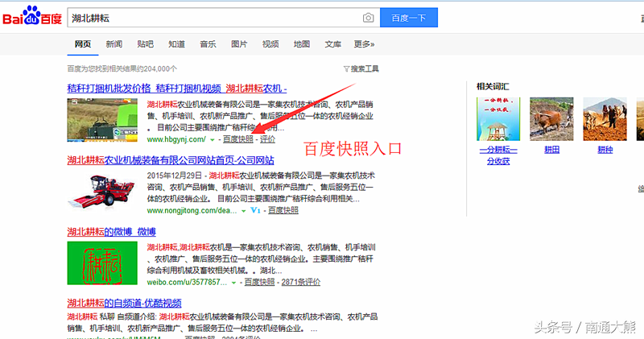This screenshot has width=644, height=339.
Task: Open the 2871条评价 reviews link
Action: pyautogui.click(x=300, y=282)
